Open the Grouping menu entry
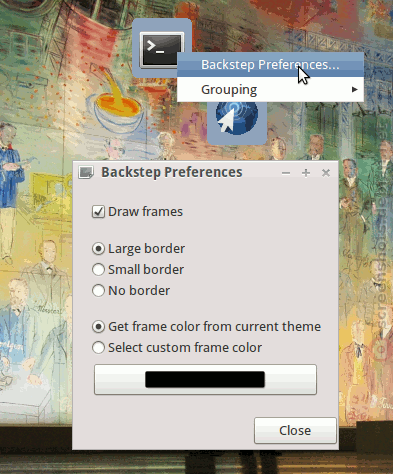The width and height of the screenshot is (393, 474). click(x=270, y=89)
